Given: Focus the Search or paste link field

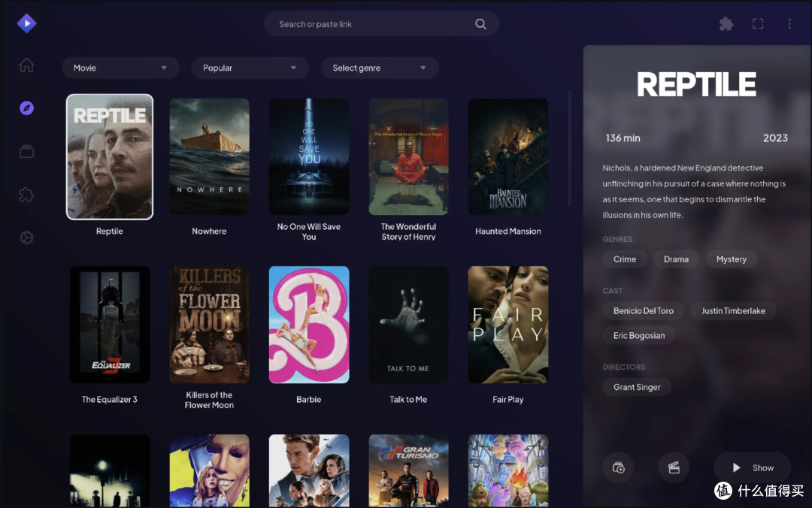Looking at the screenshot, I should point(381,24).
